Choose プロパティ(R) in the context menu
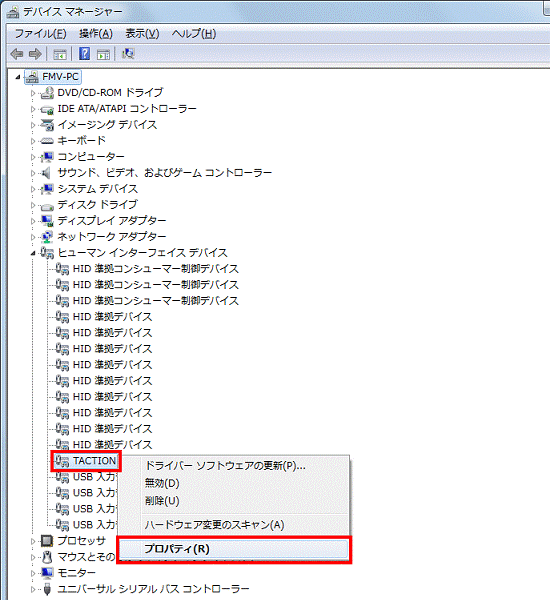 [233, 549]
